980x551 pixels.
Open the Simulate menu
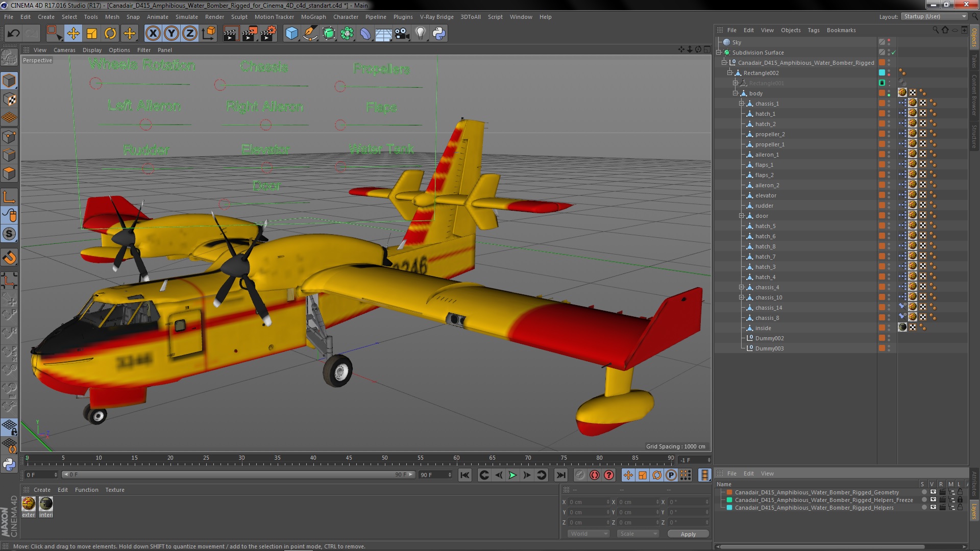[187, 17]
